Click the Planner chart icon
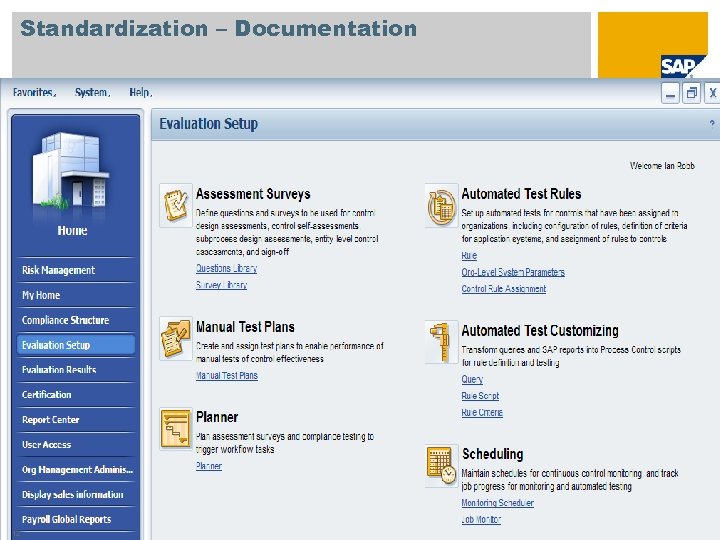720x540 pixels. 176,428
